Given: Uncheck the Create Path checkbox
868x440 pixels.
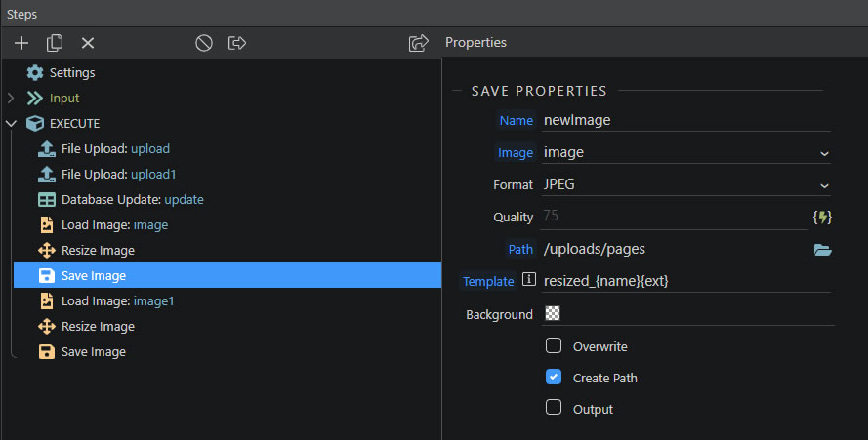Looking at the screenshot, I should tap(553, 377).
